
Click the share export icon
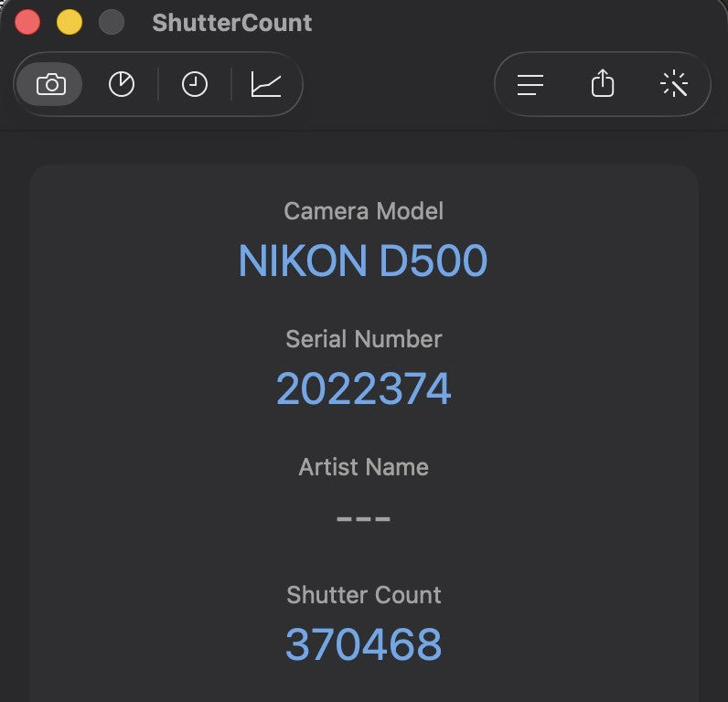(603, 83)
